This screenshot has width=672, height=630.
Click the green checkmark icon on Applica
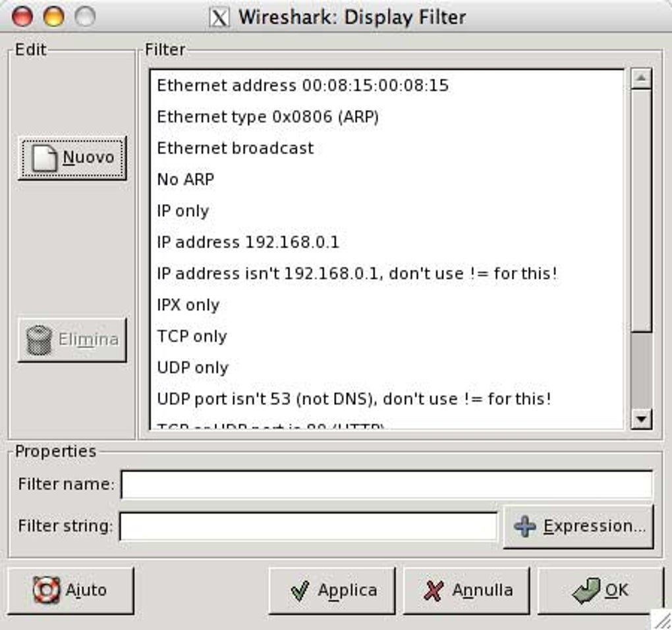(x=300, y=591)
